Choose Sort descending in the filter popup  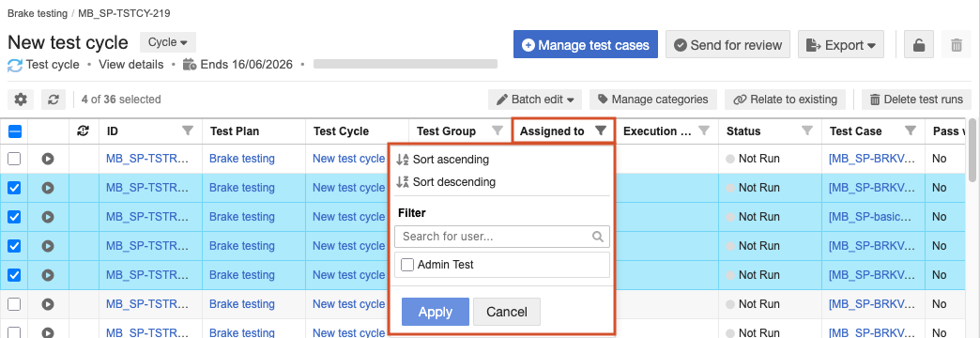coord(446,182)
